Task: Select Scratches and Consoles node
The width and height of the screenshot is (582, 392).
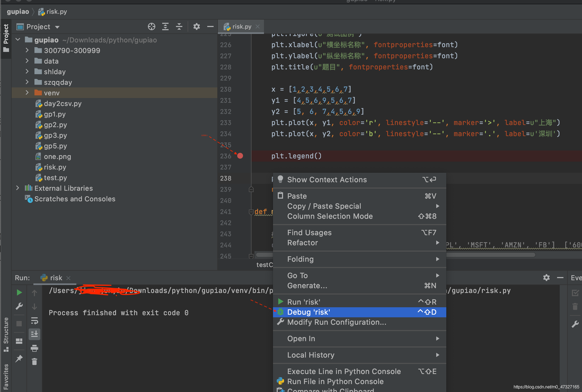Action: coord(70,199)
